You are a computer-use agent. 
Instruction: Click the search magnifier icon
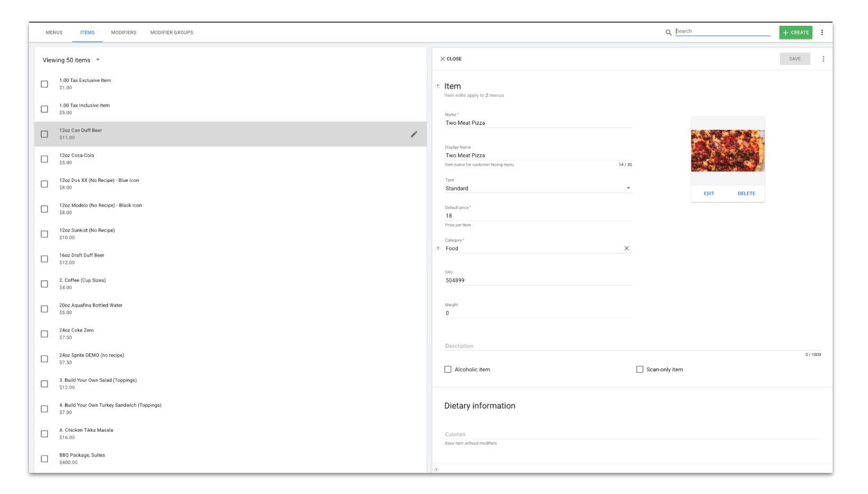pyautogui.click(x=668, y=33)
